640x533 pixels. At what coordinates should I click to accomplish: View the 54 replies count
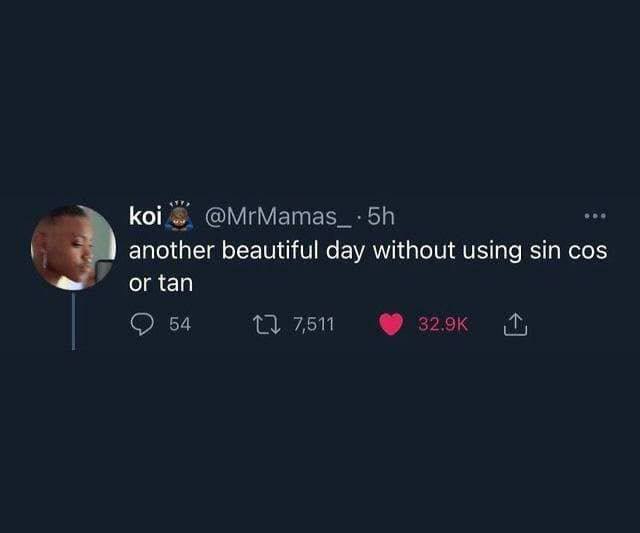[180, 324]
